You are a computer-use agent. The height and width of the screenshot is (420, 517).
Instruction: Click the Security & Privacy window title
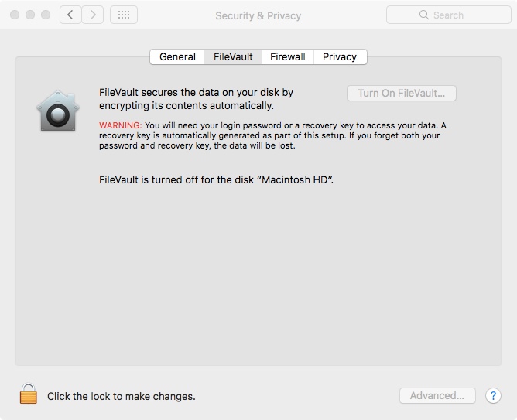(258, 15)
